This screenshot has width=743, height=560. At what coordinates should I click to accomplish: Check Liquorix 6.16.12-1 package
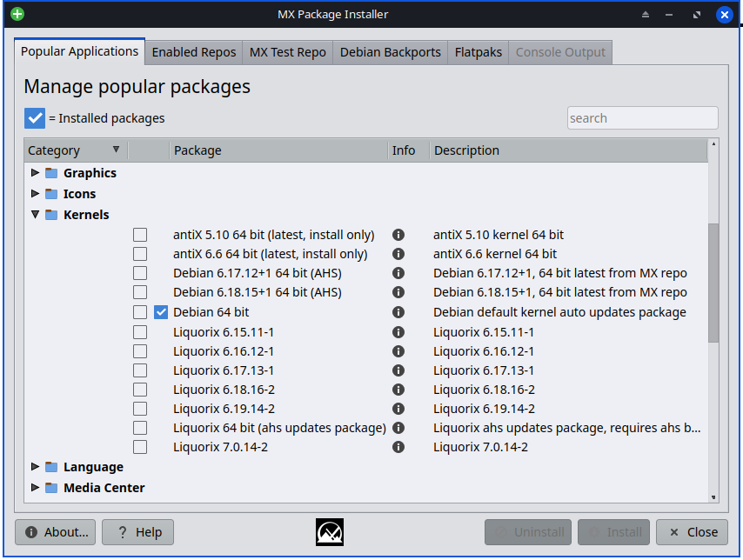click(x=140, y=351)
